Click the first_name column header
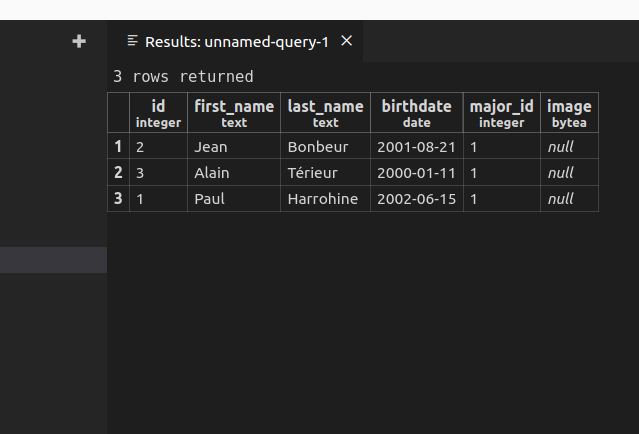The height and width of the screenshot is (434, 639). pyautogui.click(x=234, y=112)
